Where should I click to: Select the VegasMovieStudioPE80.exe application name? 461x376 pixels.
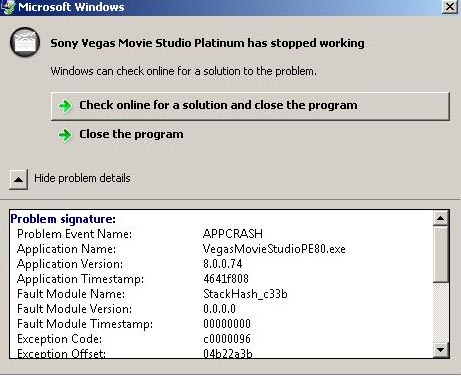click(274, 249)
